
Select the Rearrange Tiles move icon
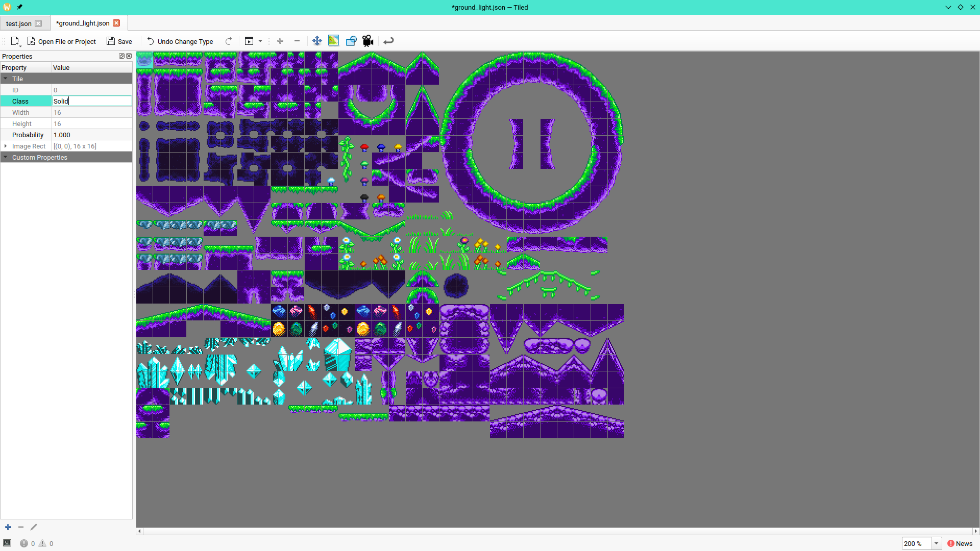click(x=317, y=41)
